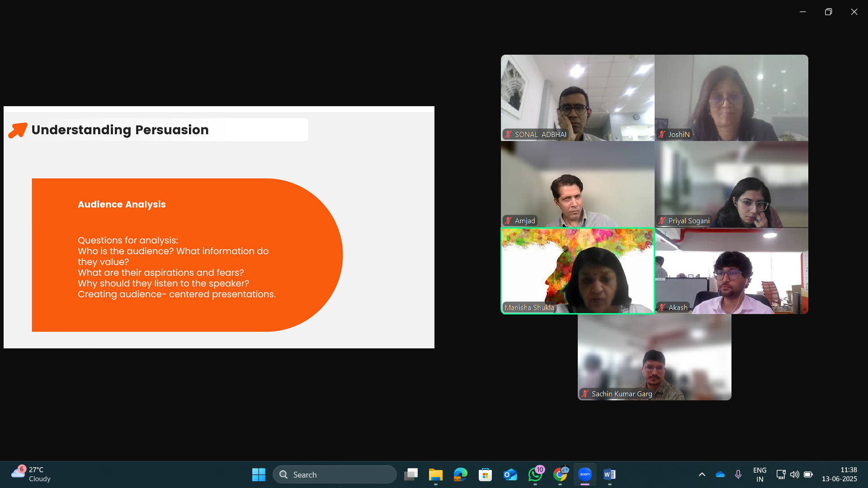This screenshot has height=488, width=868.
Task: Open the weather widget showing 27°C Cloudy
Action: click(32, 474)
